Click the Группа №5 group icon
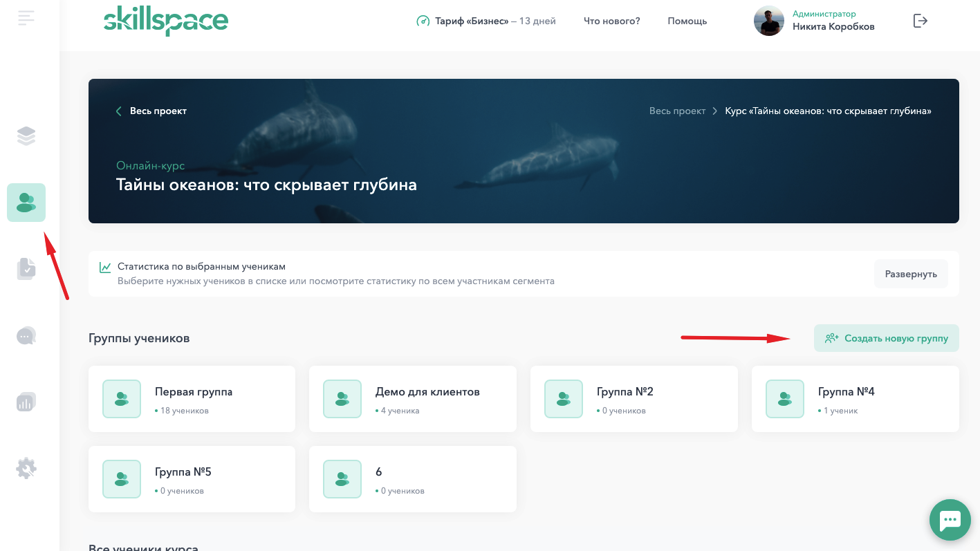 [x=122, y=479]
